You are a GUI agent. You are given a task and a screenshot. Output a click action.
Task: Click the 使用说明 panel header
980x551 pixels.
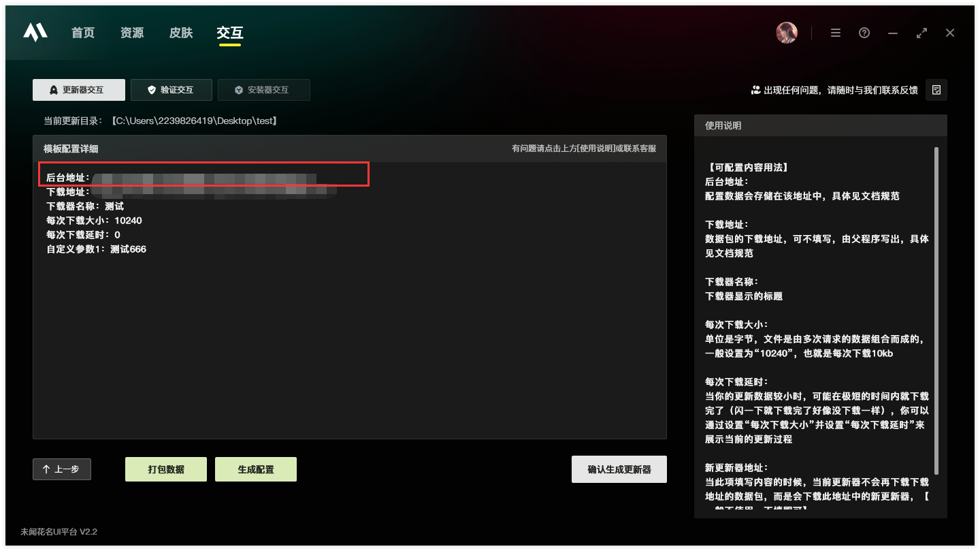point(821,125)
